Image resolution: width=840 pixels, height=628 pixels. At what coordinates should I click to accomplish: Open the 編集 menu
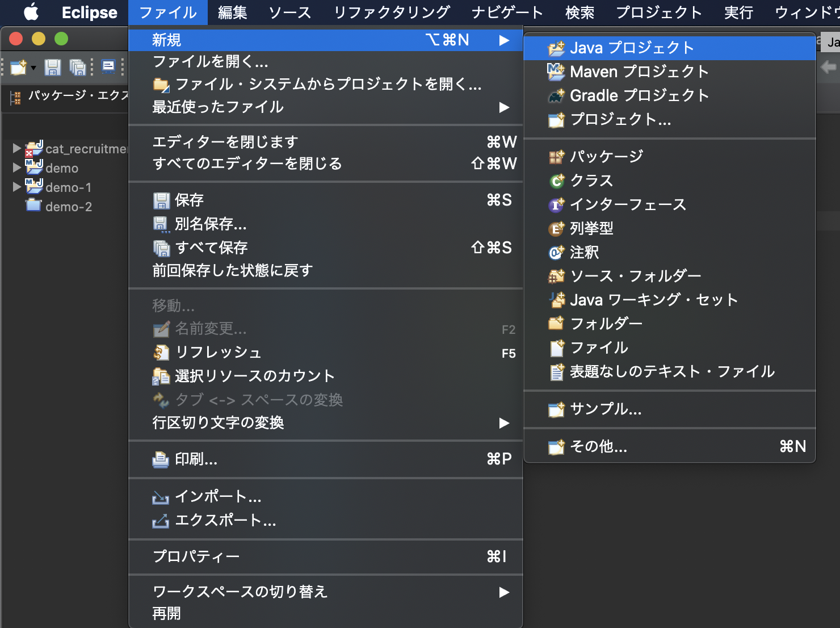click(232, 12)
